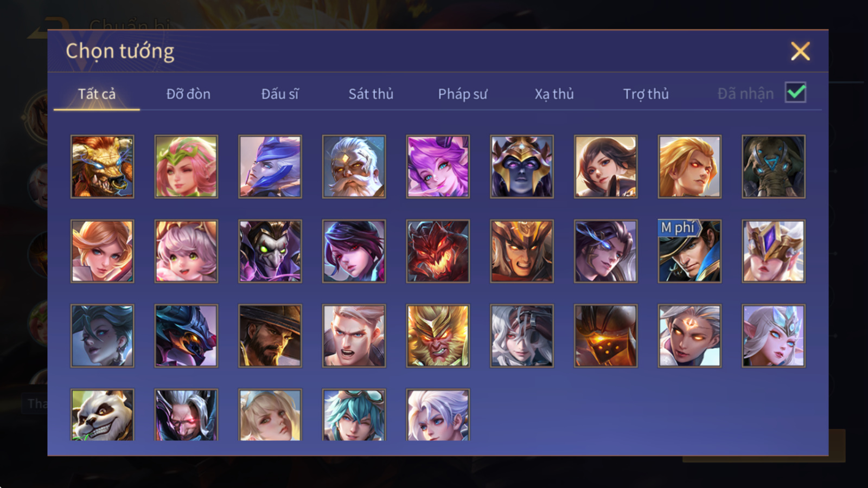Open the 'Sát thủ' tab

371,94
